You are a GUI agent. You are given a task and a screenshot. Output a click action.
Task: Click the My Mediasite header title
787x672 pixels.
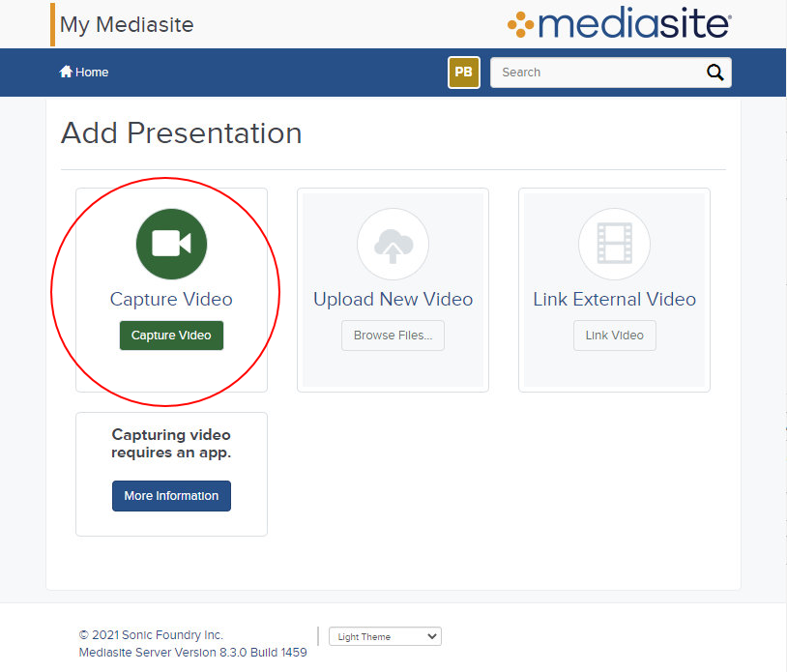pyautogui.click(x=127, y=24)
